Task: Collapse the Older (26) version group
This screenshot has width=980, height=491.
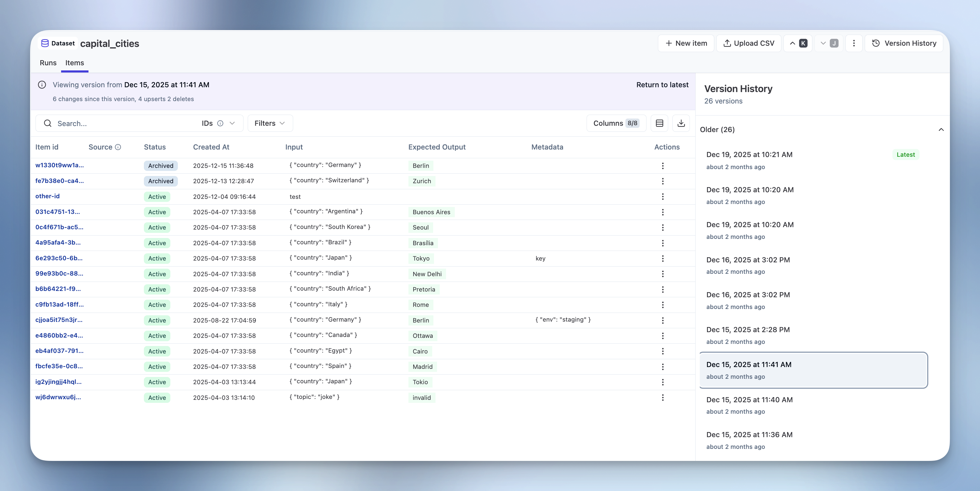Action: (941, 130)
